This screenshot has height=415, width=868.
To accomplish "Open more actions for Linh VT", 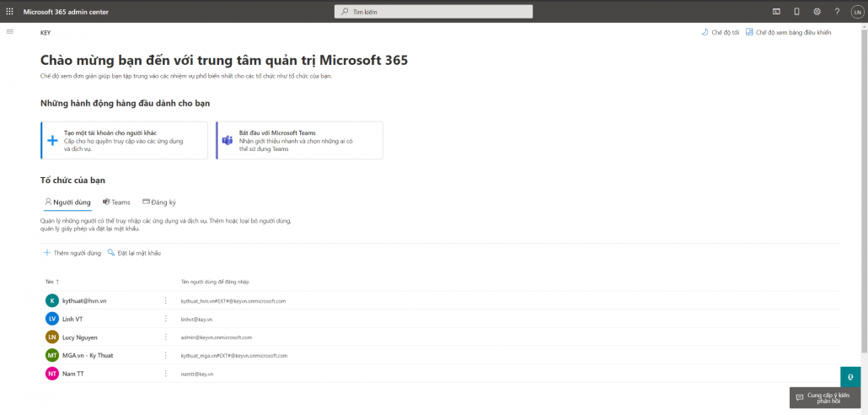I will coord(165,319).
